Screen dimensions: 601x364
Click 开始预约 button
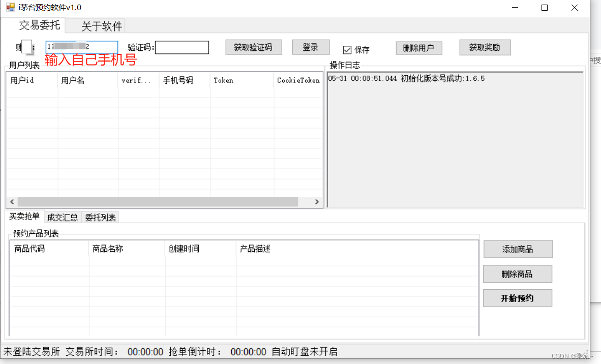pos(518,298)
